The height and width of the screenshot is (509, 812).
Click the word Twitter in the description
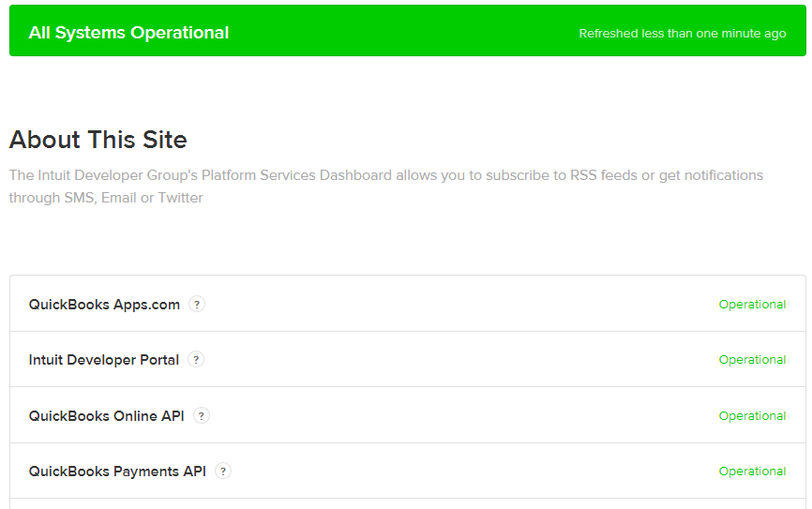click(180, 198)
